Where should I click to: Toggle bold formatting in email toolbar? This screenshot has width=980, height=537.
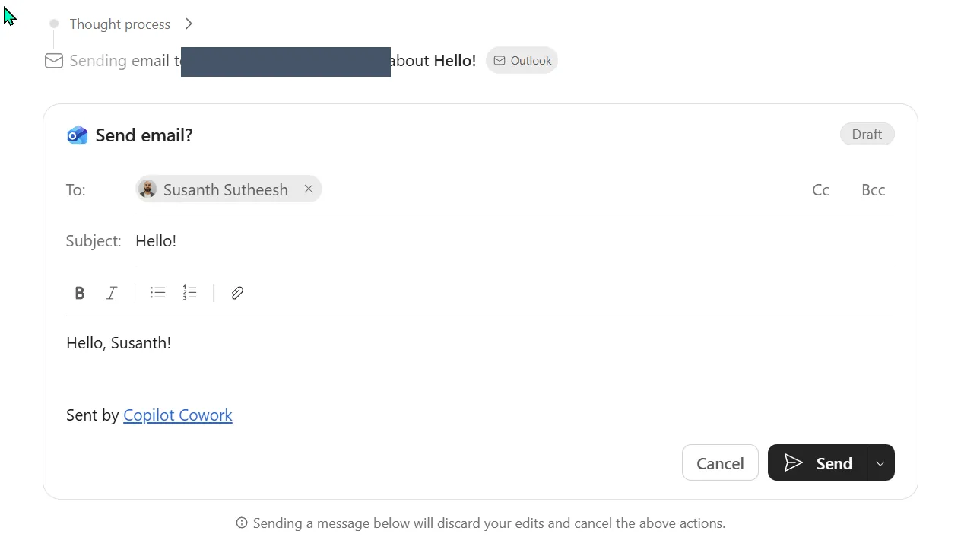pyautogui.click(x=79, y=293)
